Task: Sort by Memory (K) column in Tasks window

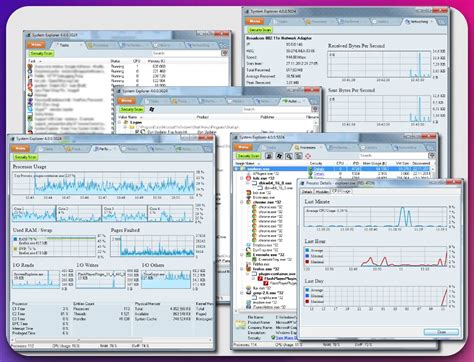Action: [156, 61]
